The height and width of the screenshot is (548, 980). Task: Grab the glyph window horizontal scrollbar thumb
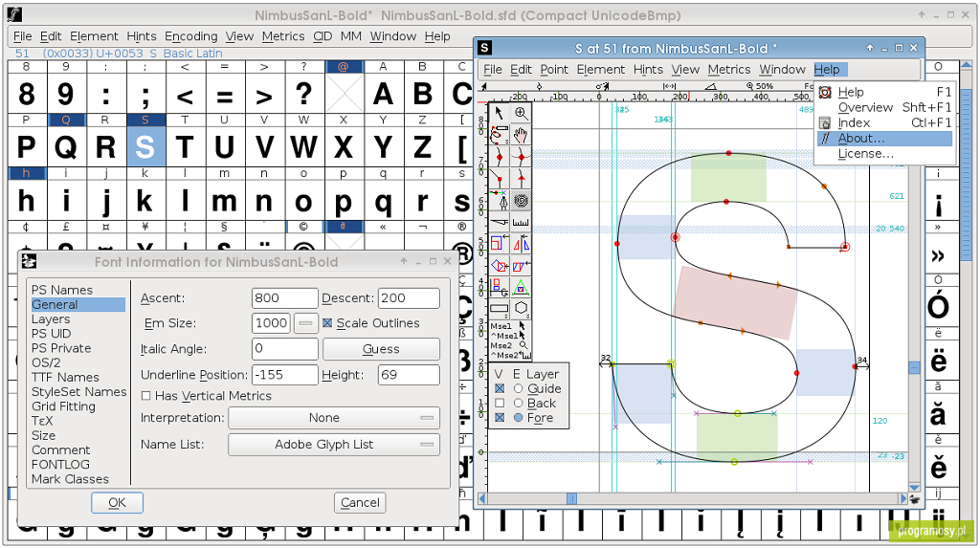pyautogui.click(x=572, y=498)
